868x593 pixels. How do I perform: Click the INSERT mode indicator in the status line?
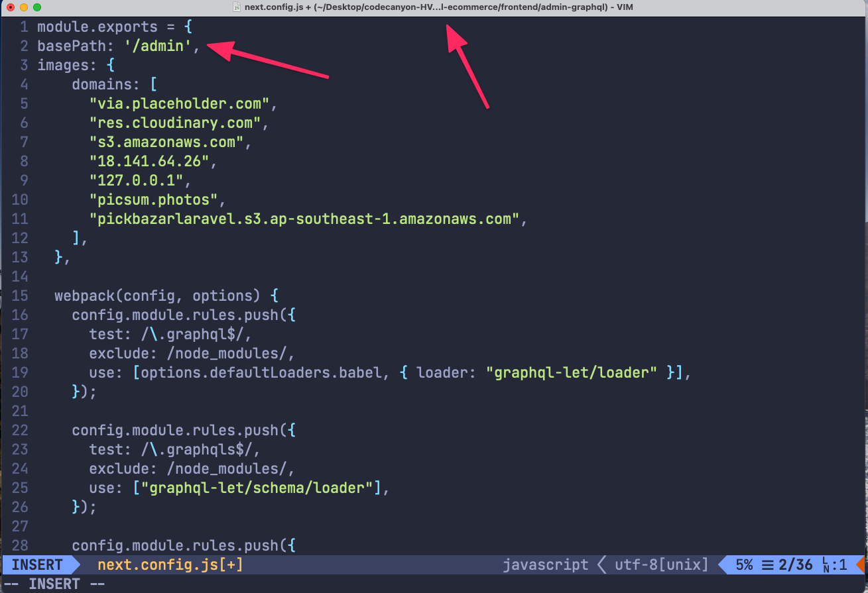tap(37, 565)
